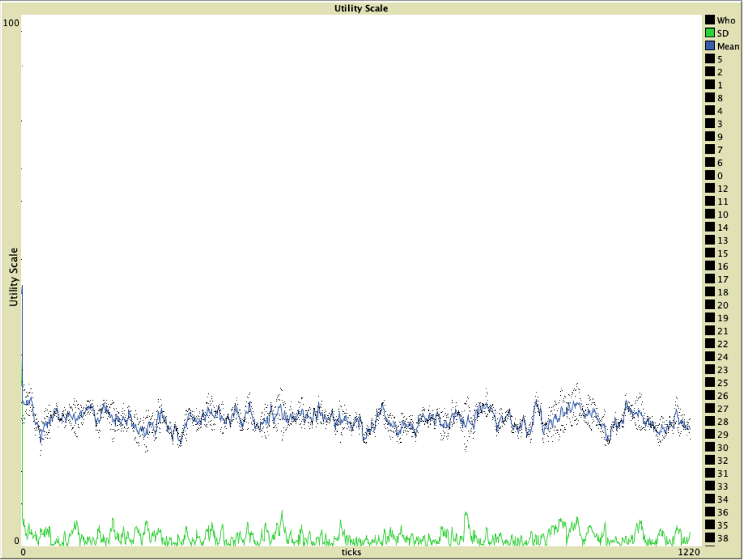The height and width of the screenshot is (560, 743).
Task: Click the black Who legend color swatch
Action: pyautogui.click(x=710, y=20)
